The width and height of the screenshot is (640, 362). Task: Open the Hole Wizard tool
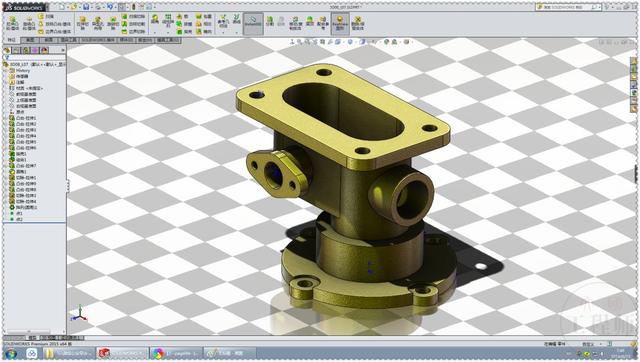(x=98, y=24)
